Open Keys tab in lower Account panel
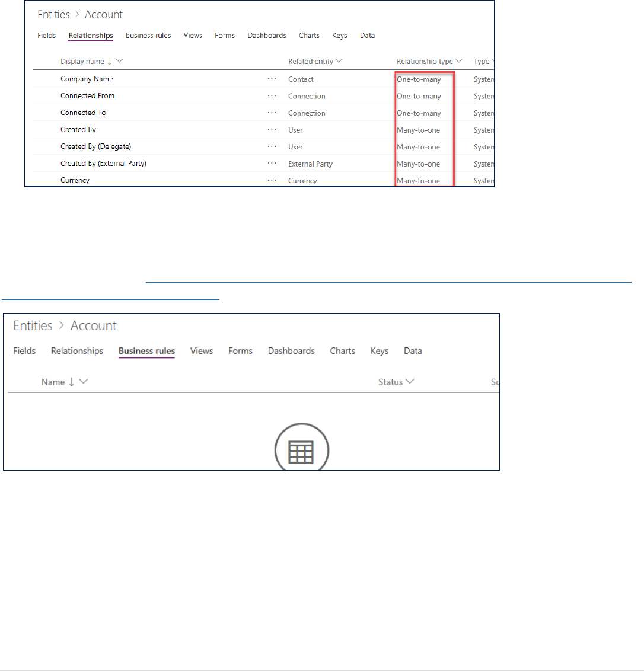 pyautogui.click(x=380, y=351)
